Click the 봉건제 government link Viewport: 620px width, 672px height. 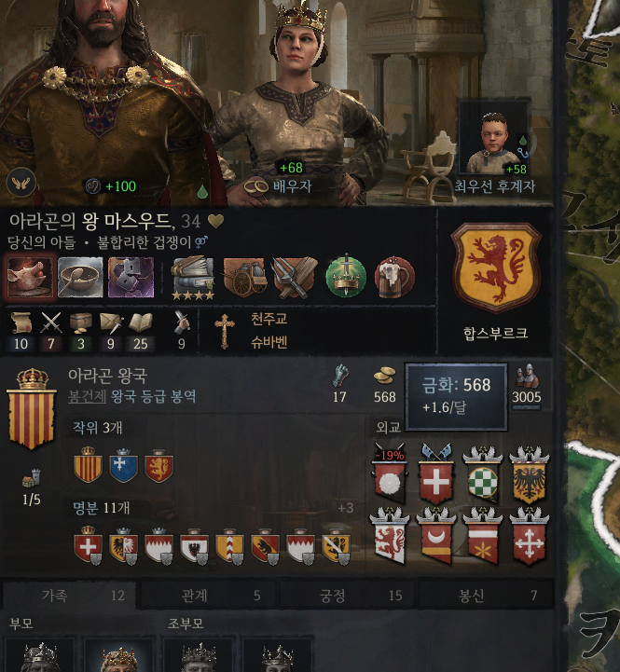pyautogui.click(x=87, y=396)
